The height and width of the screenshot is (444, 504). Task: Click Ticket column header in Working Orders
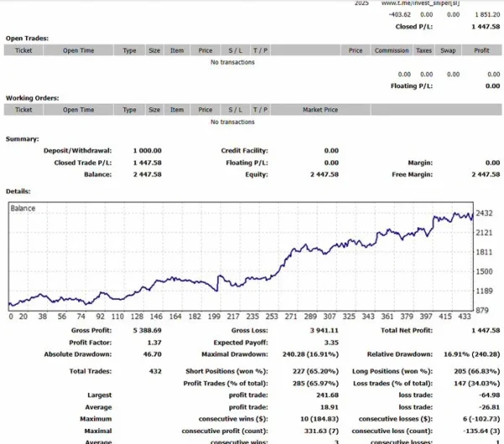(x=24, y=110)
